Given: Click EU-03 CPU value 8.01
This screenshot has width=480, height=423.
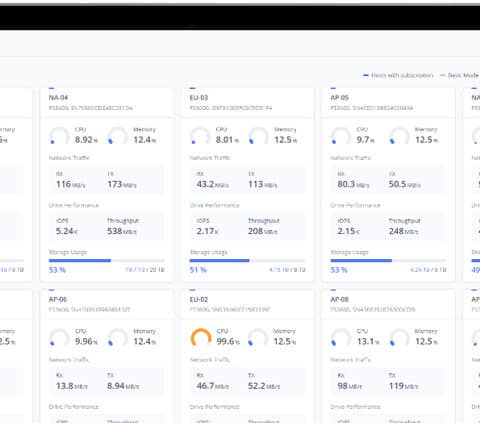Looking at the screenshot, I should tap(227, 140).
